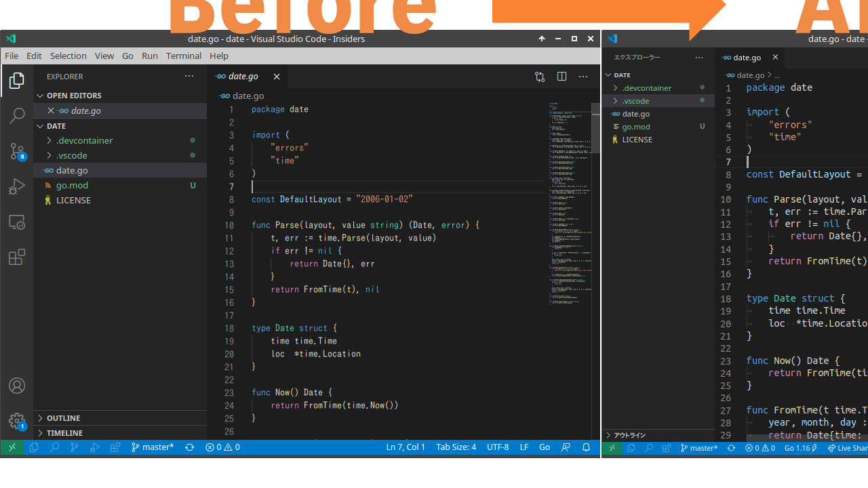Click Split Editor Right icon
The image size is (868, 488).
coord(561,77)
